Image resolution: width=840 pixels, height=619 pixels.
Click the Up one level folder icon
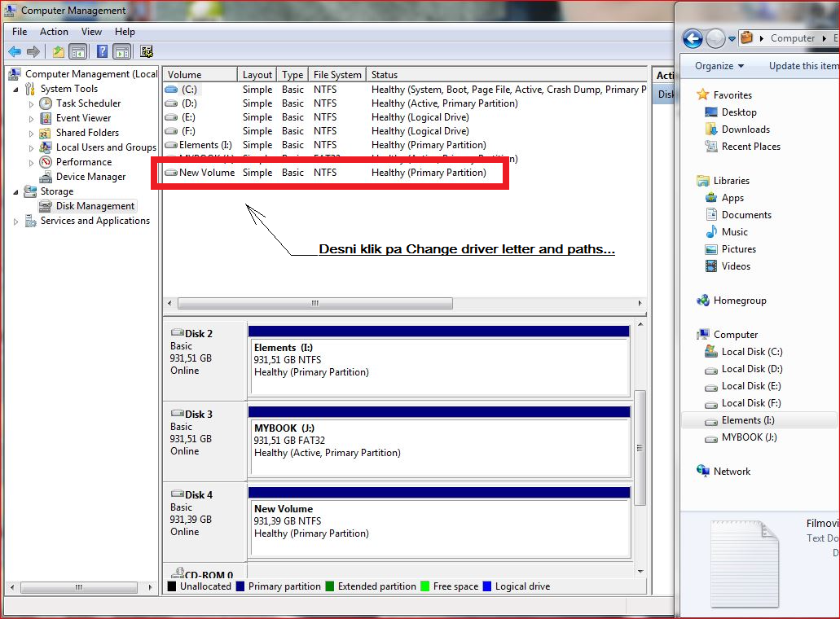click(x=59, y=52)
